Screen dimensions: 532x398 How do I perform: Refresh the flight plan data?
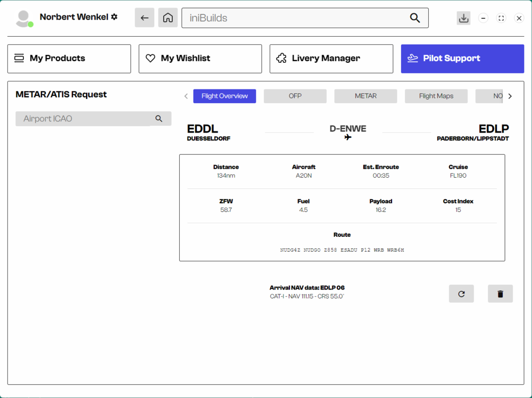pyautogui.click(x=461, y=294)
